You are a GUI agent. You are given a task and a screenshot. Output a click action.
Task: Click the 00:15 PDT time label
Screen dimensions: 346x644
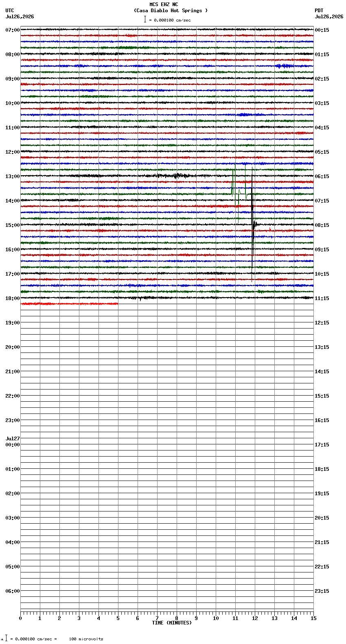coord(322,30)
